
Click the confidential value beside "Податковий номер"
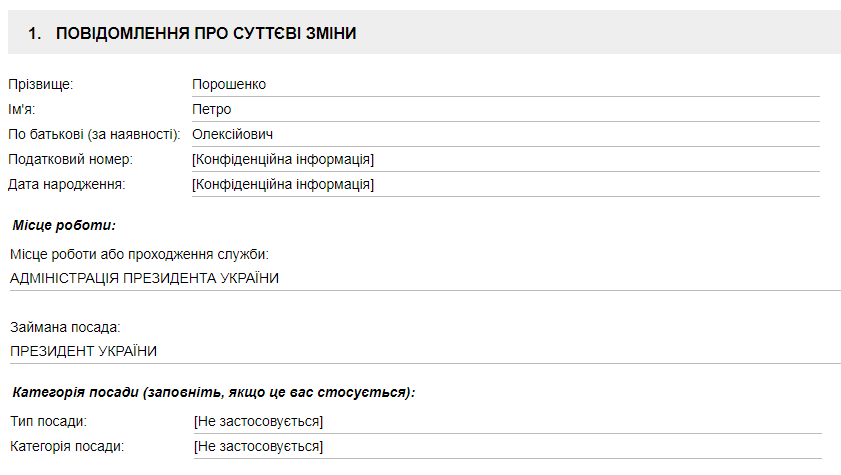coord(283,159)
